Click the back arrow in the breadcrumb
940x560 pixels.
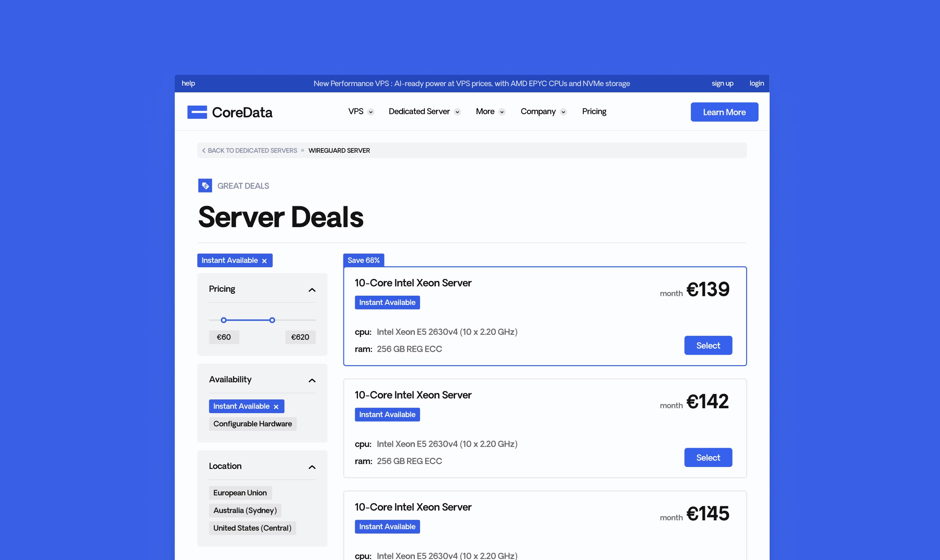click(204, 150)
